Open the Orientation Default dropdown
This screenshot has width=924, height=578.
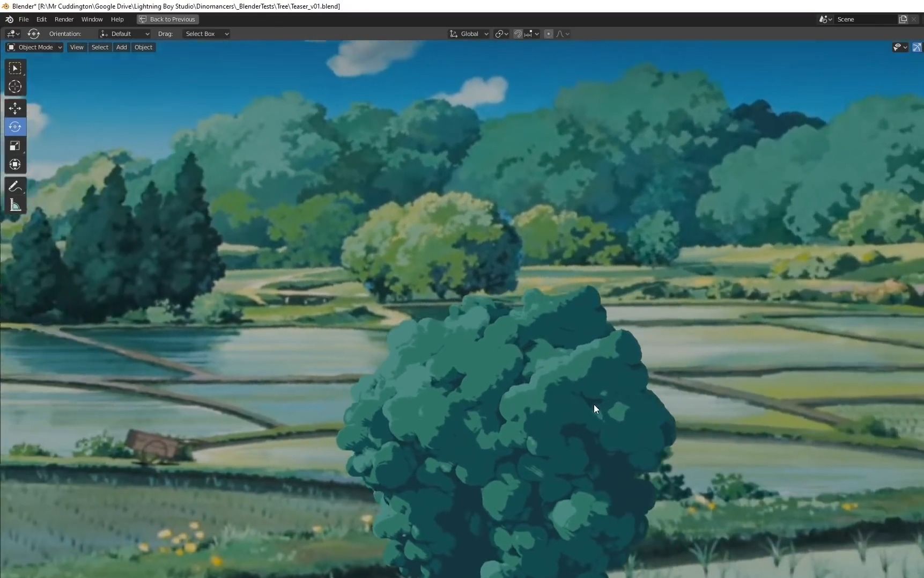(124, 34)
